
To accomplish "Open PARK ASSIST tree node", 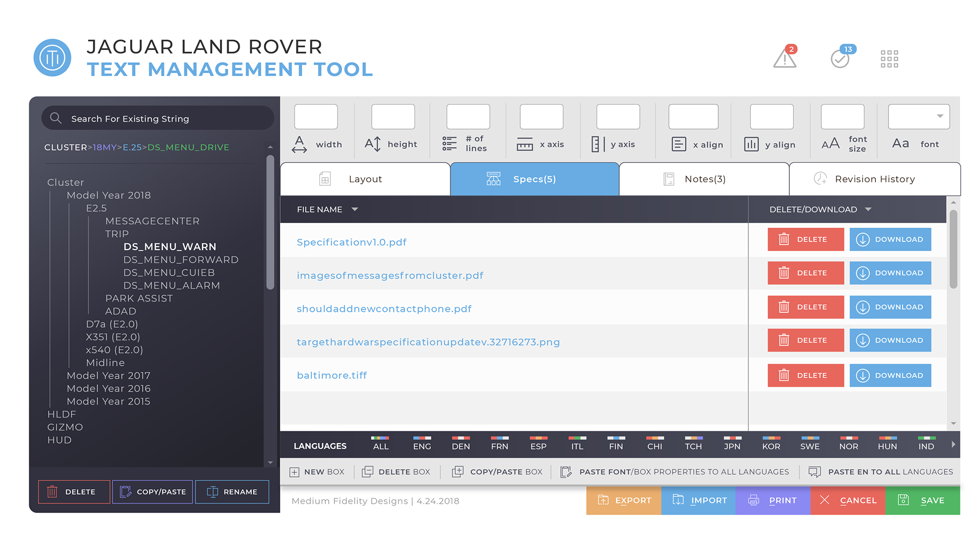I will click(139, 298).
